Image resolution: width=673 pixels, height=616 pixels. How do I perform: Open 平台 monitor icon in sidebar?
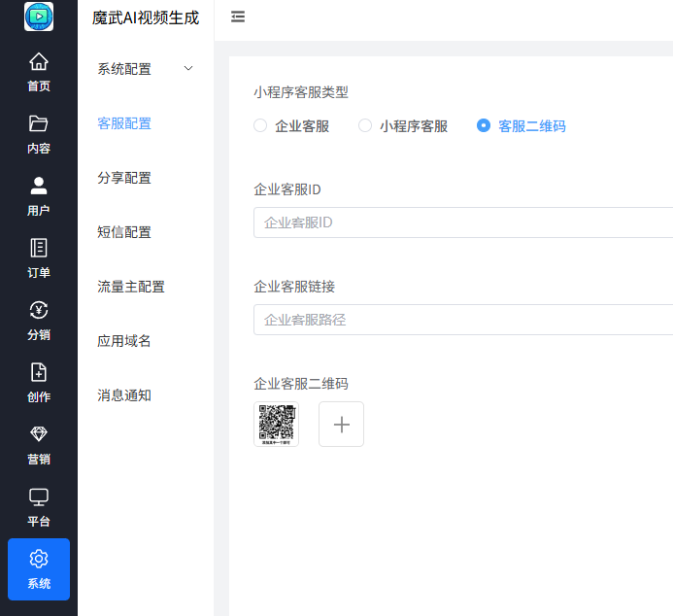click(x=39, y=497)
